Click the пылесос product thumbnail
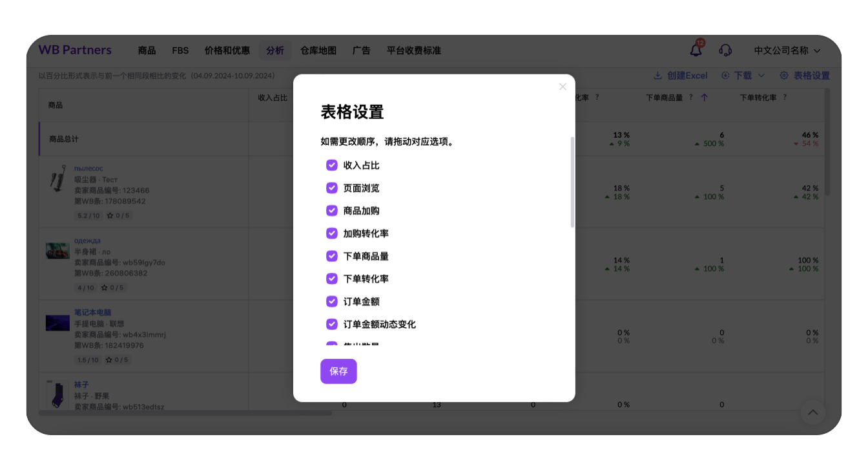 57,179
